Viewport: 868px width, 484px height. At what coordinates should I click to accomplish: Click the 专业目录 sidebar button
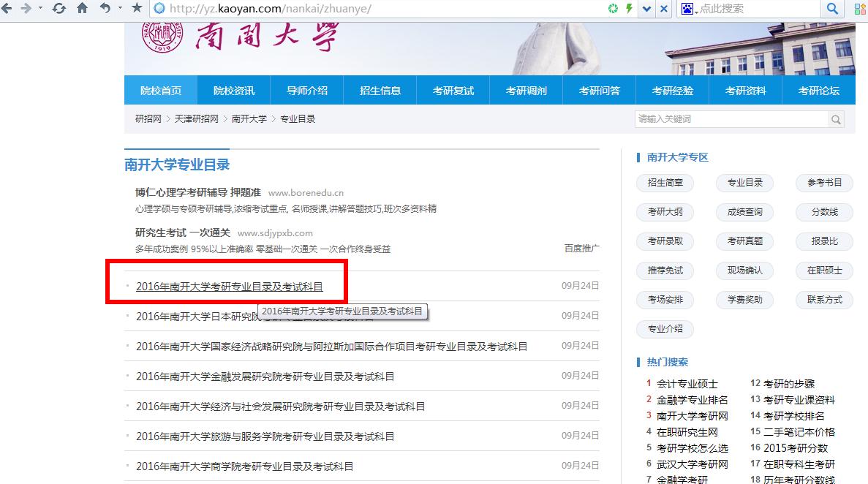744,183
